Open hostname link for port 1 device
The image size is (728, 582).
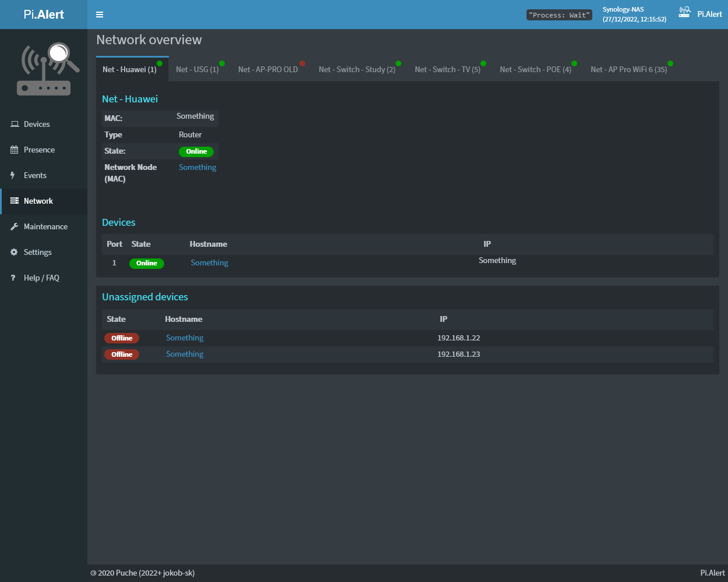[210, 263]
